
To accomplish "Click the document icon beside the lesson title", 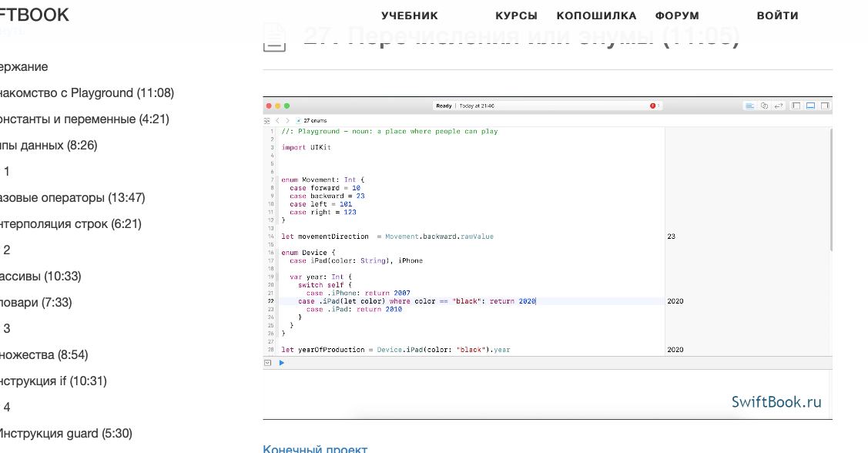I will pyautogui.click(x=274, y=38).
